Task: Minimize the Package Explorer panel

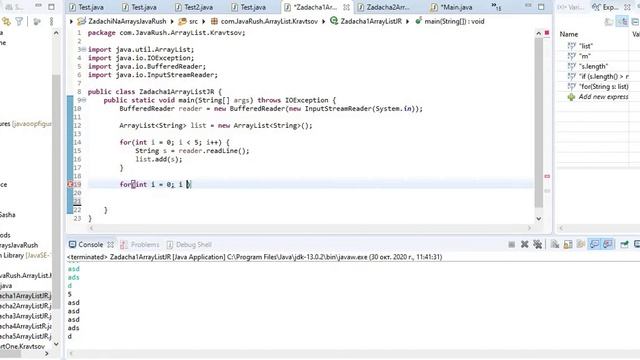Action: (x=38, y=6)
